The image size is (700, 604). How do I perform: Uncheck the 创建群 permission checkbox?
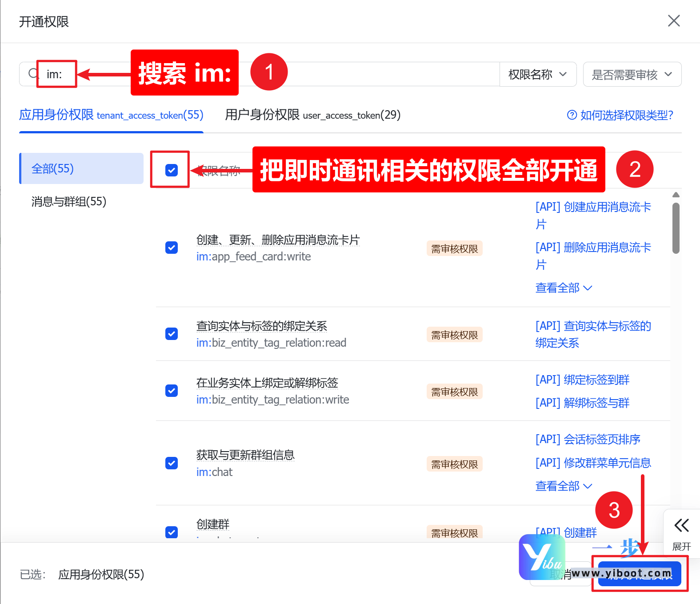coord(172,532)
